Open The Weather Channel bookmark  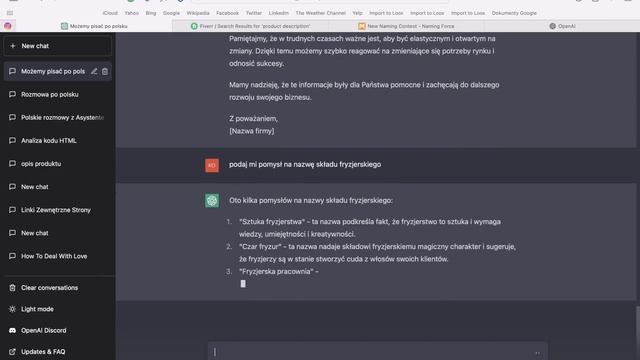pyautogui.click(x=320, y=13)
